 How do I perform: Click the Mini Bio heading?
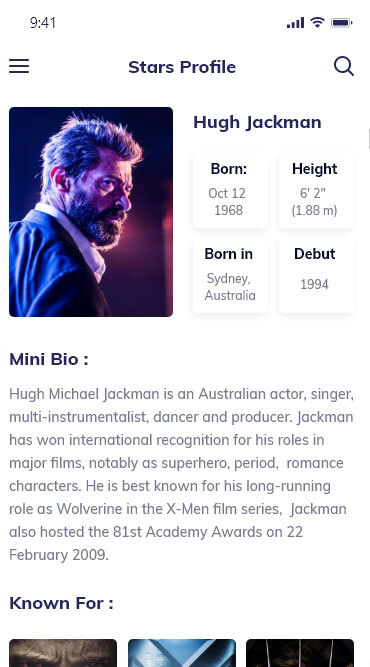(49, 359)
